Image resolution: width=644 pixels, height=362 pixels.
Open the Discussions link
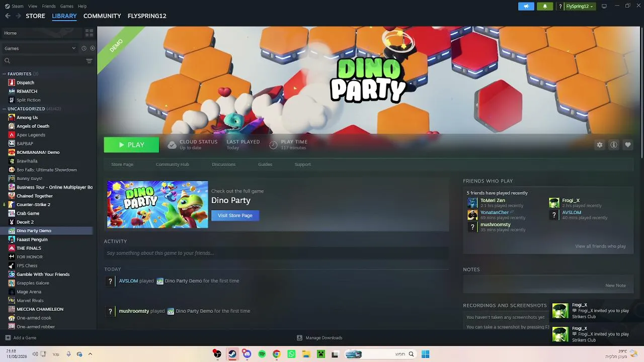tap(223, 164)
